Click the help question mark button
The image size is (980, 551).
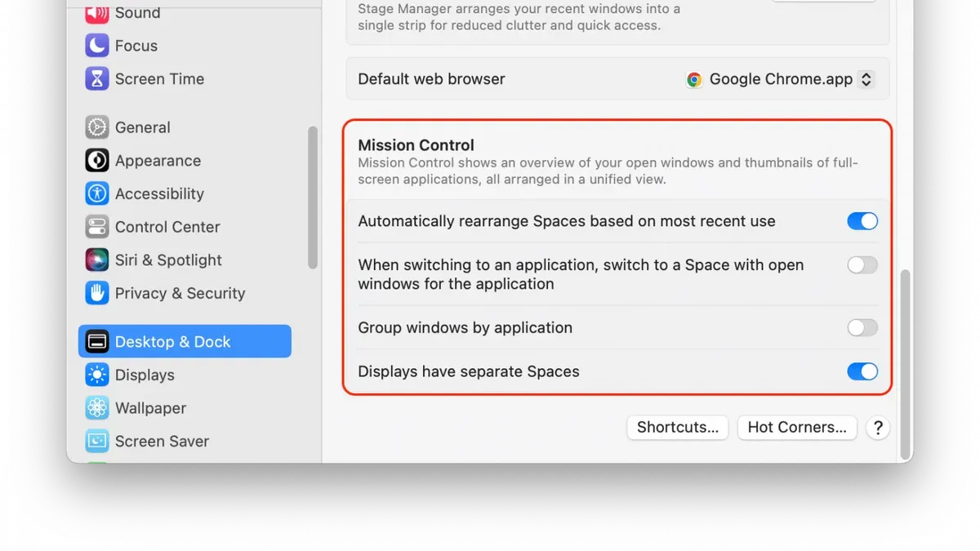[x=877, y=427]
